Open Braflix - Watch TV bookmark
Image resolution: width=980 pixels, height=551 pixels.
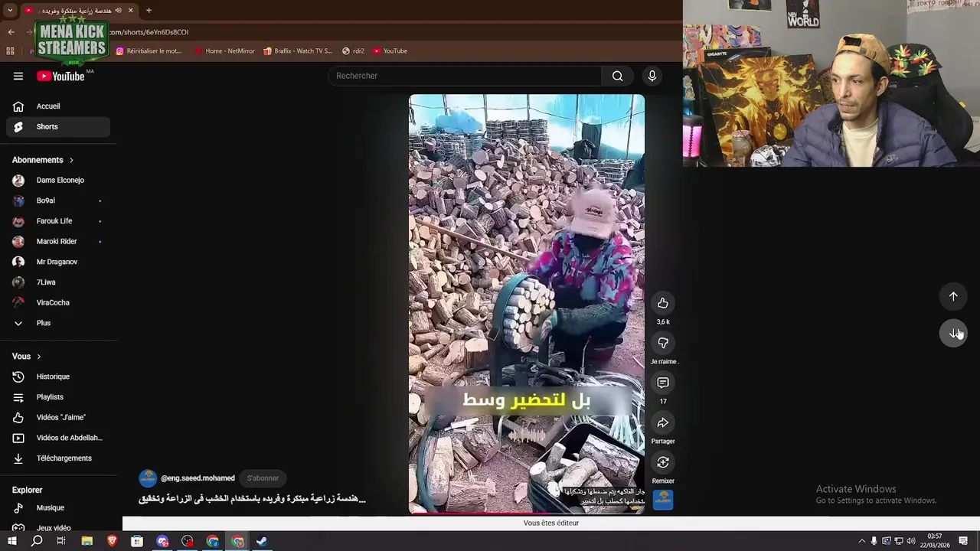[298, 51]
